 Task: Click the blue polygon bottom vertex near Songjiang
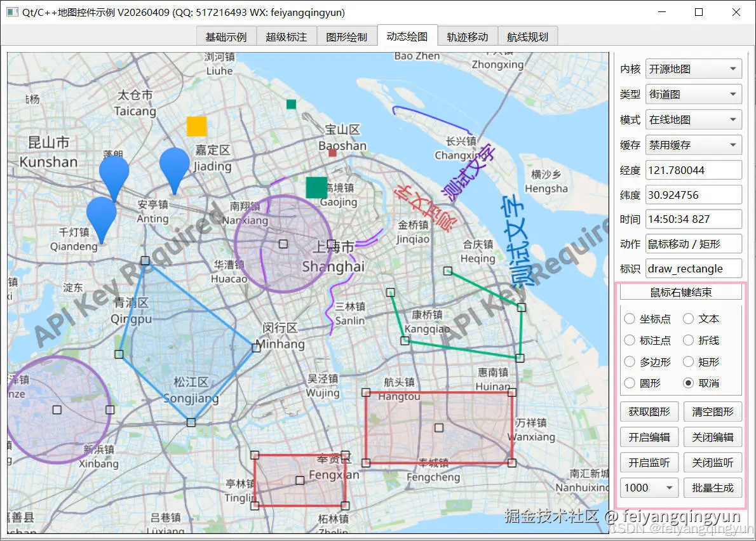pos(191,422)
